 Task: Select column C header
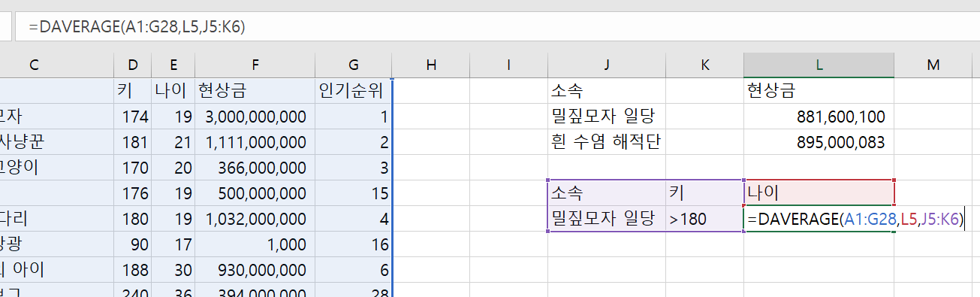coord(56,65)
